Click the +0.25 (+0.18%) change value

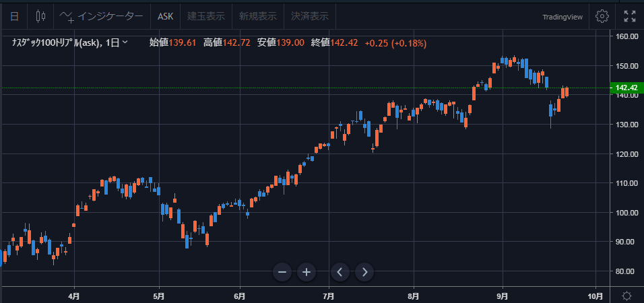(395, 42)
